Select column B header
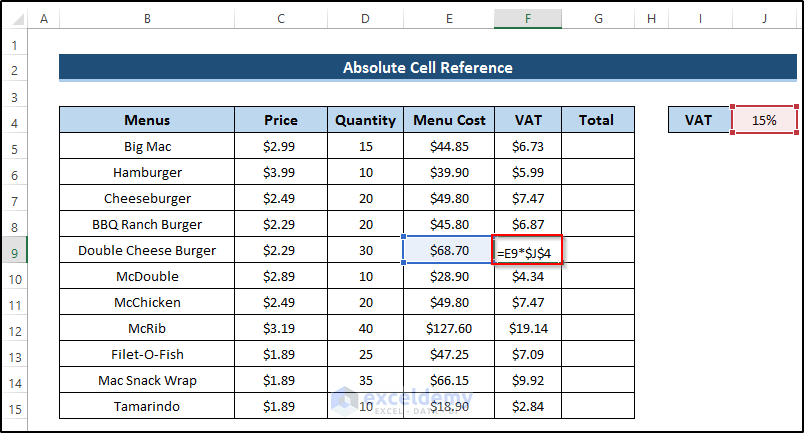 (x=147, y=19)
